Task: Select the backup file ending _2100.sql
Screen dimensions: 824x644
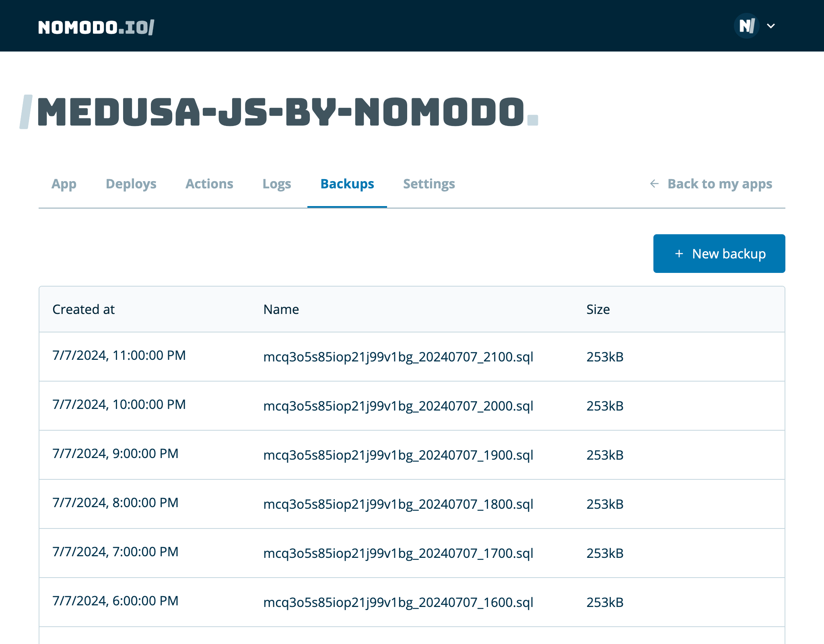Action: 398,357
